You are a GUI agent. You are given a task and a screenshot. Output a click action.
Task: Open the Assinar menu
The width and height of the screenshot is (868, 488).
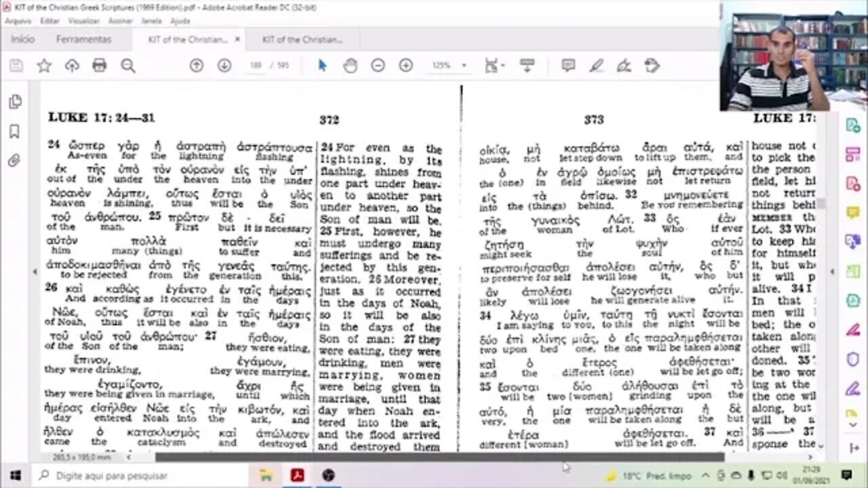point(120,21)
